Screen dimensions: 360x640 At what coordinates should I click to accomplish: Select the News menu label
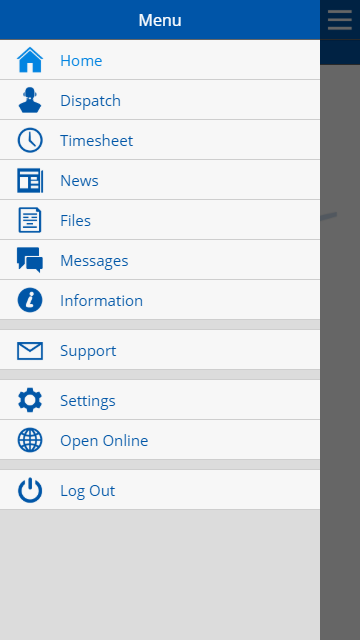[x=79, y=180]
